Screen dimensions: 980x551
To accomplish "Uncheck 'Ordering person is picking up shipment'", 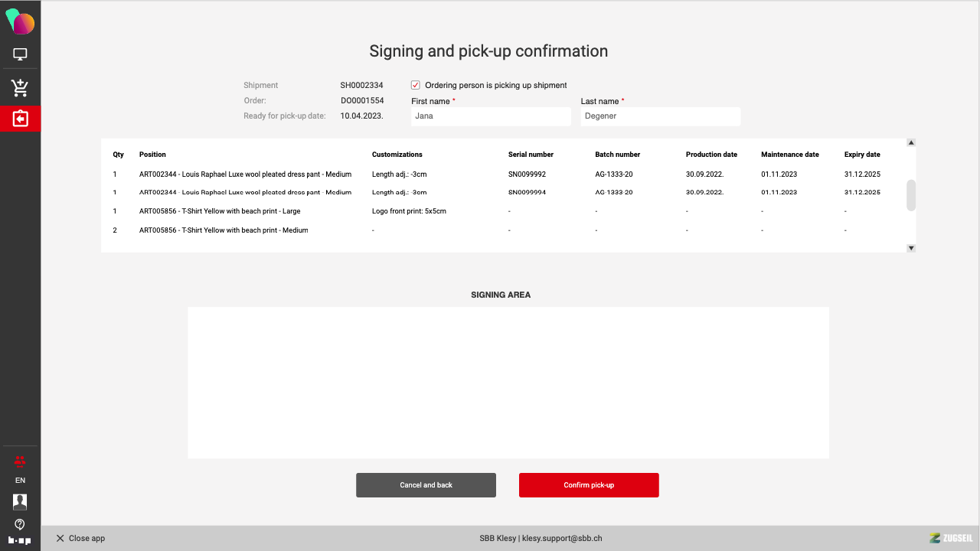I will pyautogui.click(x=416, y=85).
